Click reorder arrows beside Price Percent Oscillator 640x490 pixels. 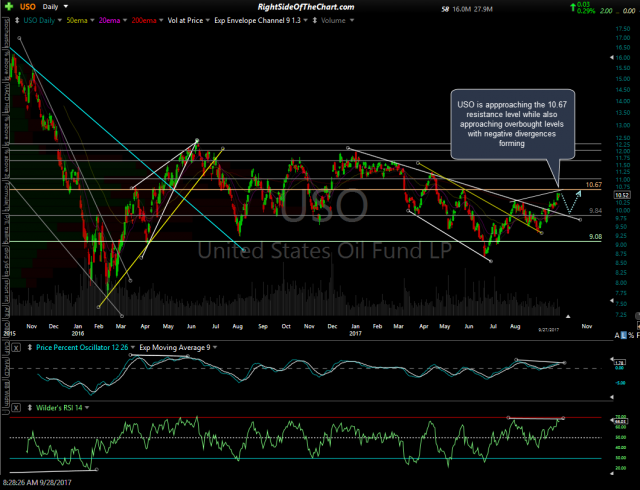coord(29,347)
